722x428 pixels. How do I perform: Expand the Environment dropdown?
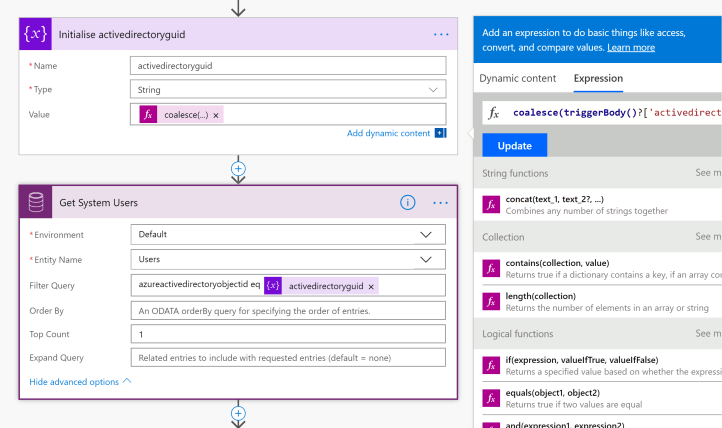pyautogui.click(x=288, y=235)
